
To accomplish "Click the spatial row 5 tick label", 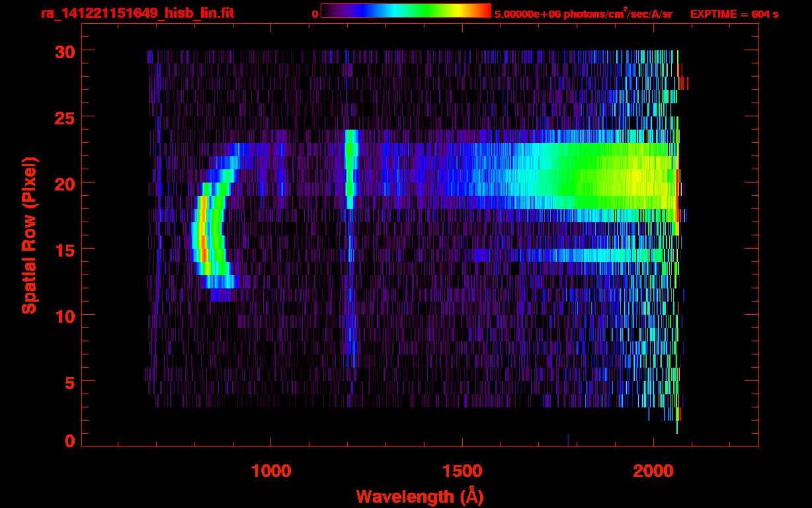I will coord(70,382).
